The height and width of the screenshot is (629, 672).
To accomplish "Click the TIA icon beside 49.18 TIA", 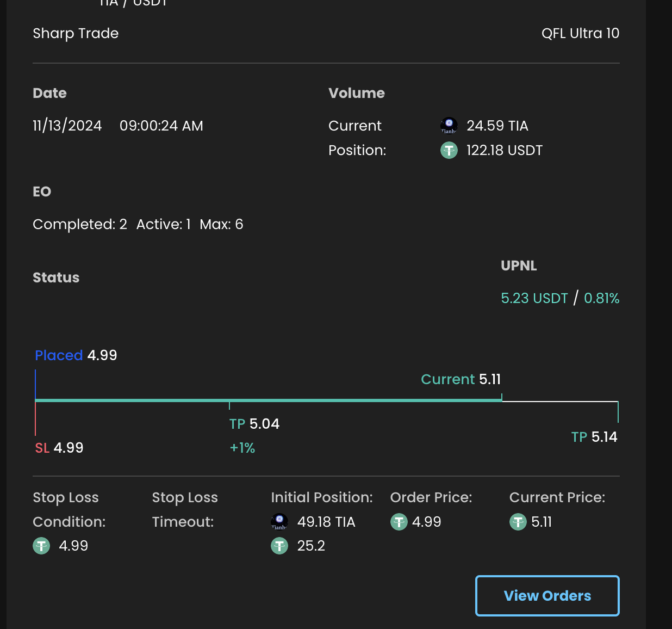I will pyautogui.click(x=279, y=522).
